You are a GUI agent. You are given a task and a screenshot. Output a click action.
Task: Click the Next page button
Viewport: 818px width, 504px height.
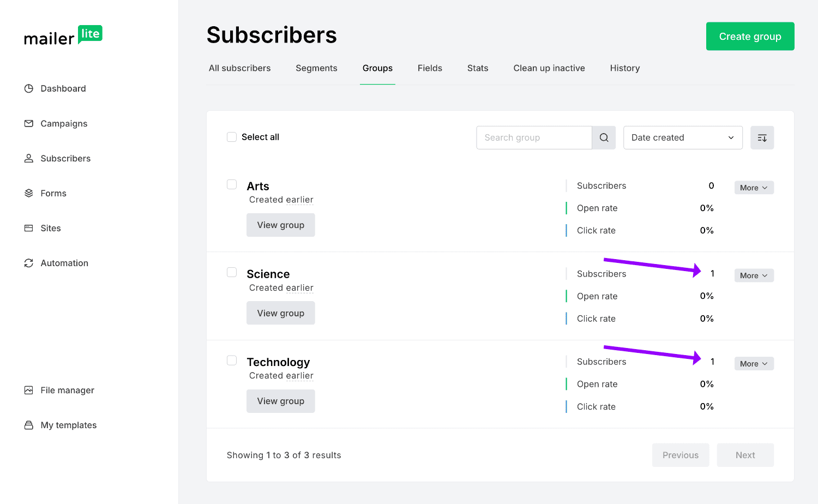point(745,455)
